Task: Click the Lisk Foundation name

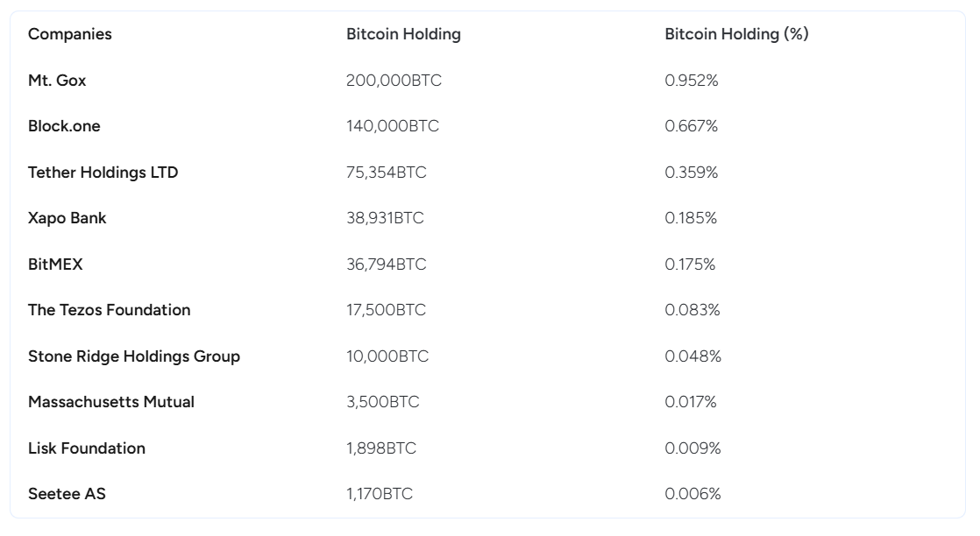Action: click(x=87, y=448)
